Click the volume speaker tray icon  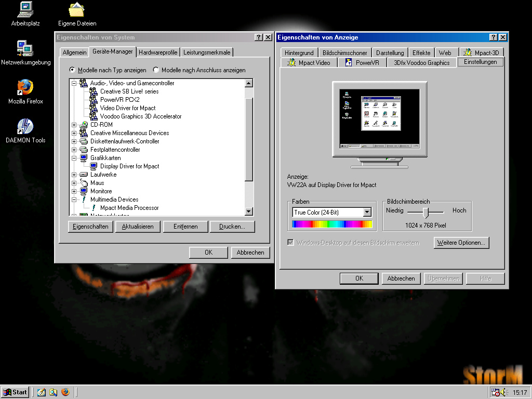tap(503, 392)
